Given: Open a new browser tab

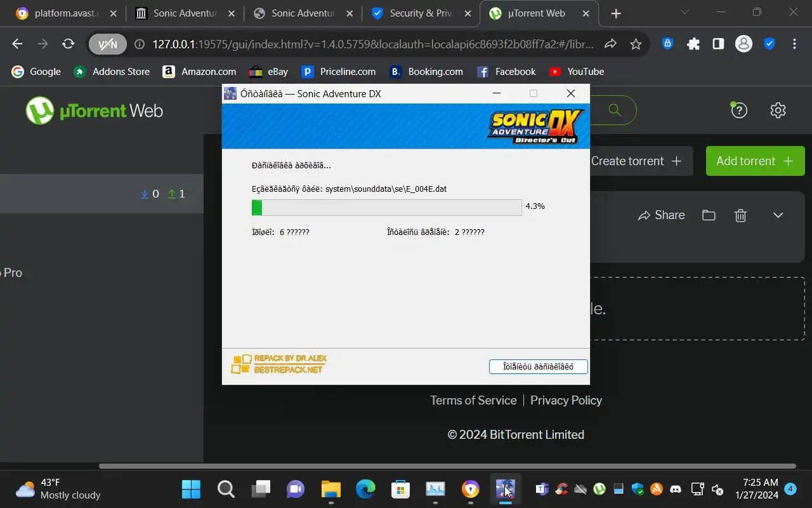Looking at the screenshot, I should (x=616, y=13).
